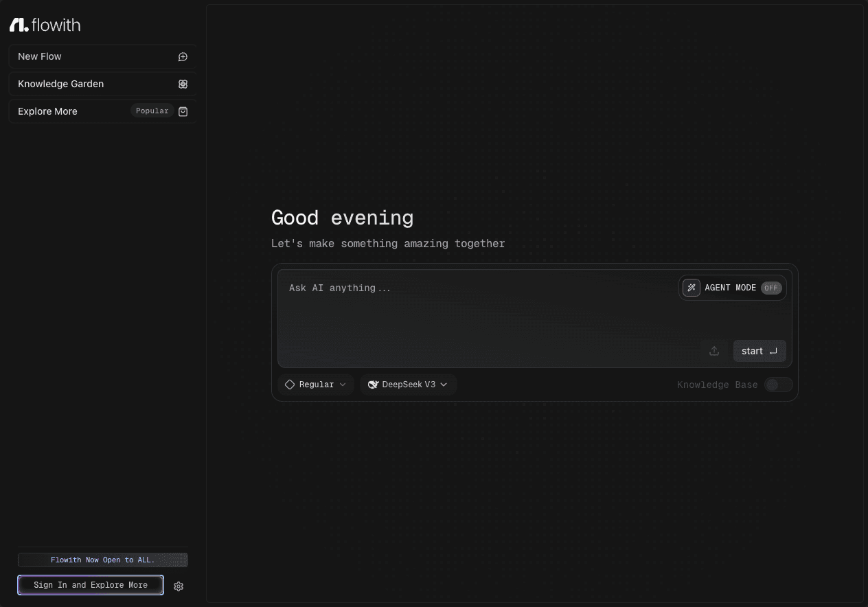The width and height of the screenshot is (868, 607).
Task: Click the DeepSeek logo icon
Action: (374, 385)
